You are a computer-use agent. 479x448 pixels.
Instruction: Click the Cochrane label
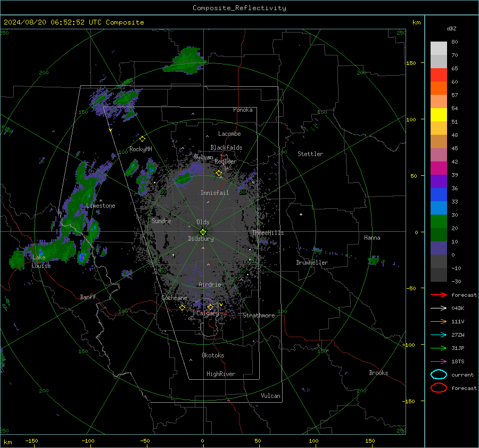click(x=174, y=298)
